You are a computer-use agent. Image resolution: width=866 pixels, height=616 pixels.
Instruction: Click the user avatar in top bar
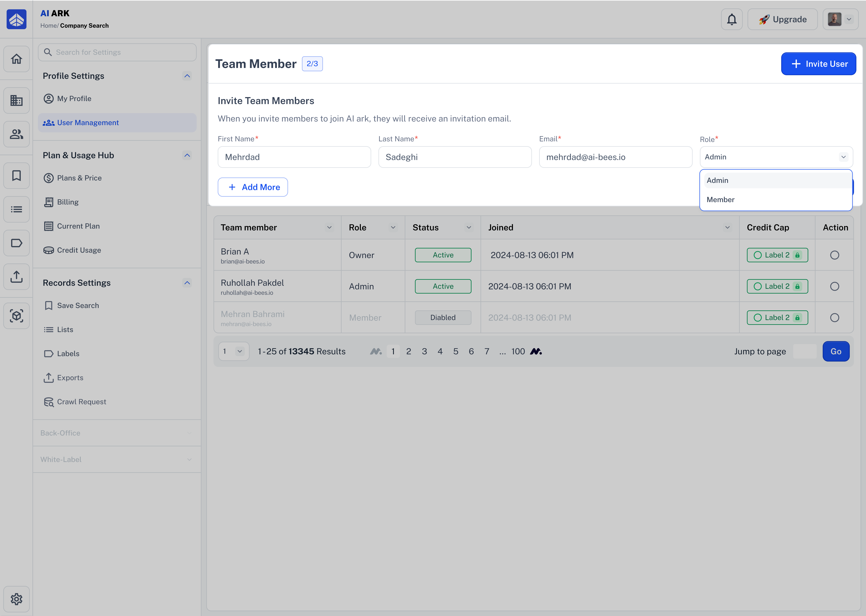(835, 19)
